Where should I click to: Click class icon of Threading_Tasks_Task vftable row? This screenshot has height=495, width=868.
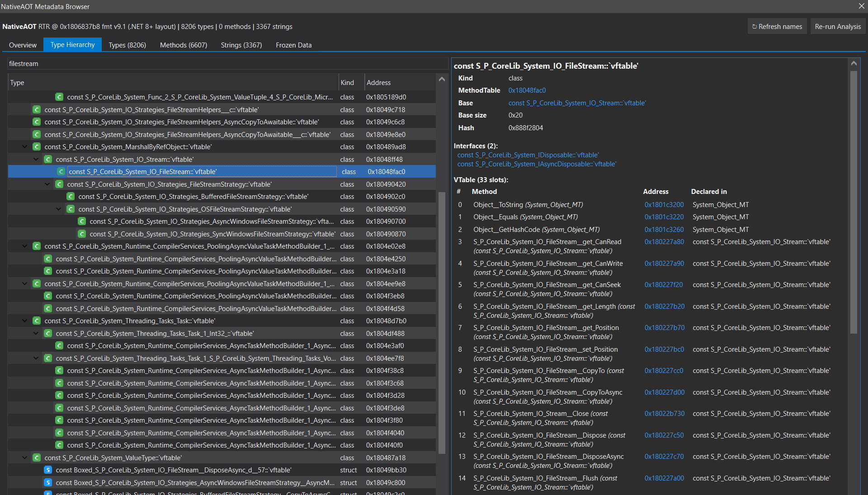37,321
